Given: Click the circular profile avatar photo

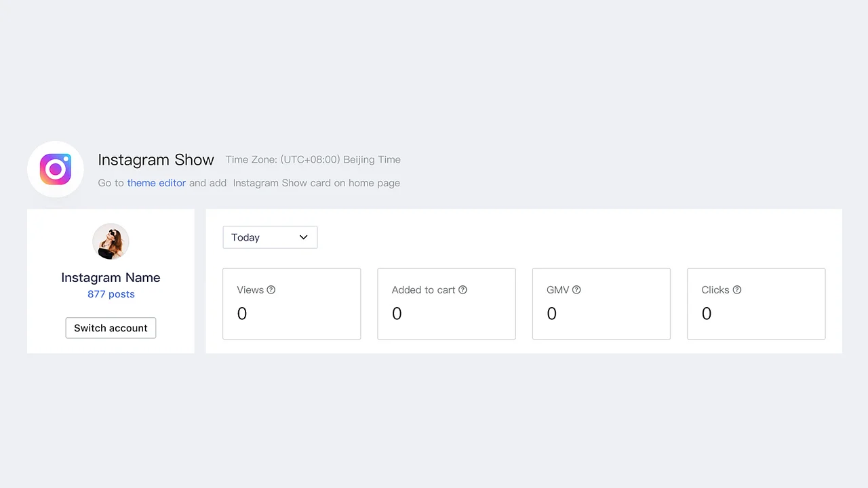Looking at the screenshot, I should [111, 241].
